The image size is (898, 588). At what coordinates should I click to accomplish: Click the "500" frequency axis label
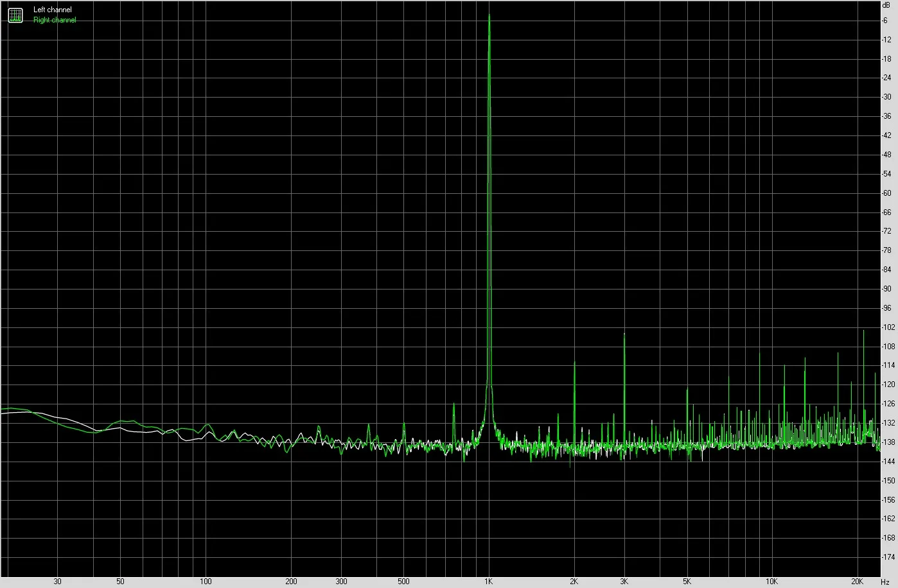[403, 582]
